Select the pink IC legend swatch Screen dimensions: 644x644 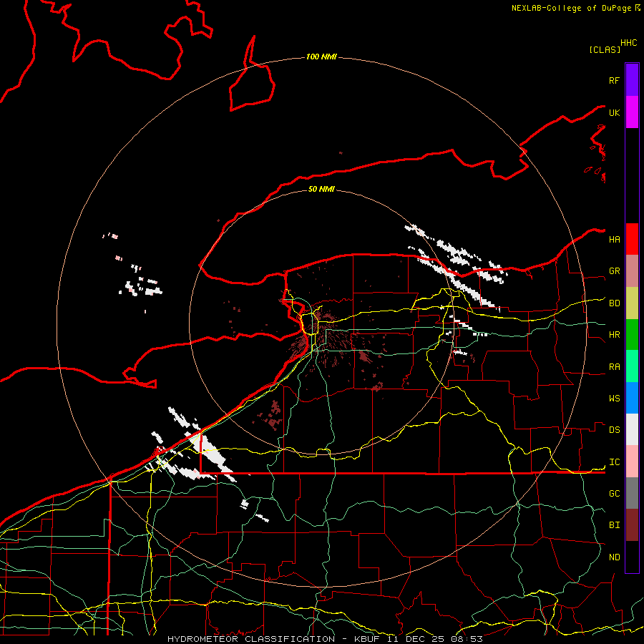[x=632, y=462]
